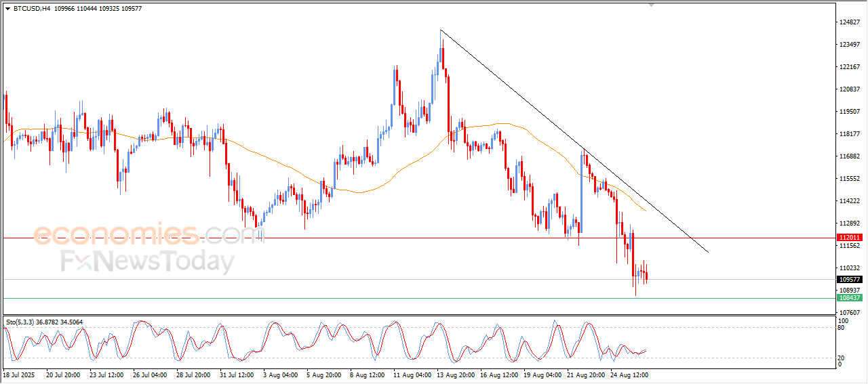The image size is (868, 384).
Task: Click the 115552 price axis label
Action: pos(850,179)
